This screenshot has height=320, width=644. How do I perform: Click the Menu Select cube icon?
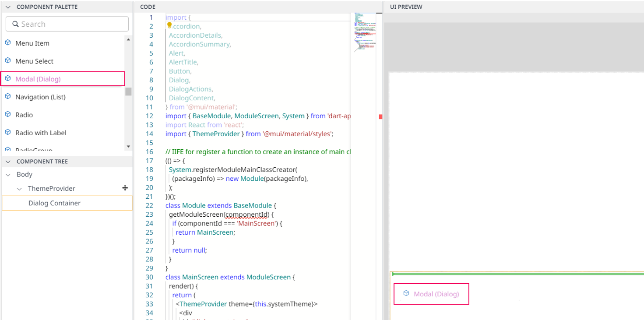[7, 61]
